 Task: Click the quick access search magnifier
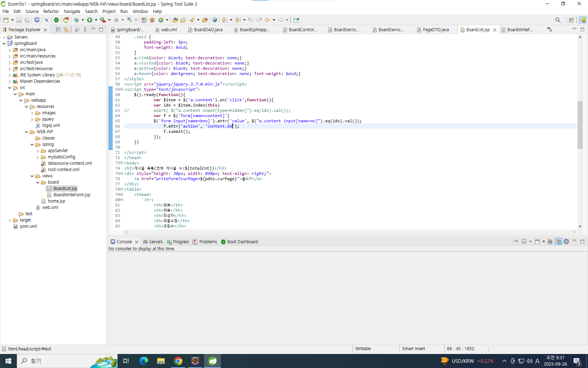(x=558, y=20)
